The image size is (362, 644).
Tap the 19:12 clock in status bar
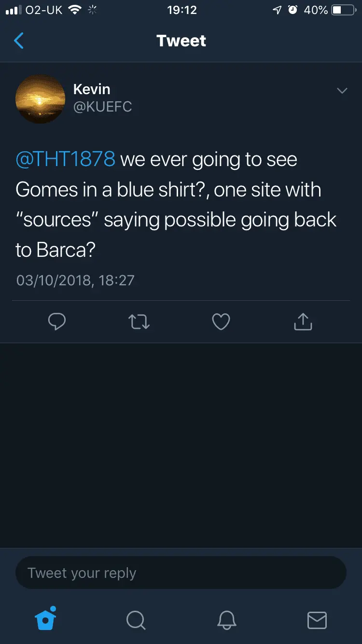click(181, 10)
